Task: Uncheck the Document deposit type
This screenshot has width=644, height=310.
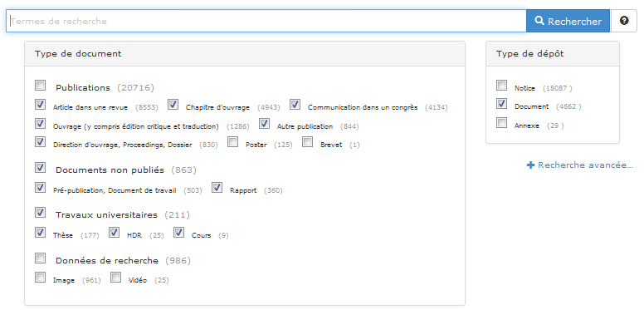Action: click(x=501, y=104)
